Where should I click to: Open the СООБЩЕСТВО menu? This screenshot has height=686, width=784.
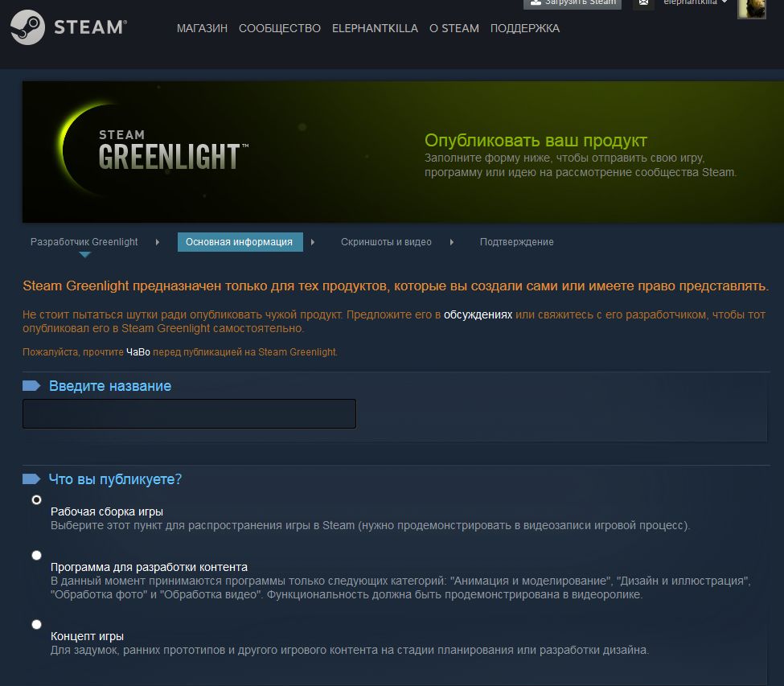click(280, 28)
